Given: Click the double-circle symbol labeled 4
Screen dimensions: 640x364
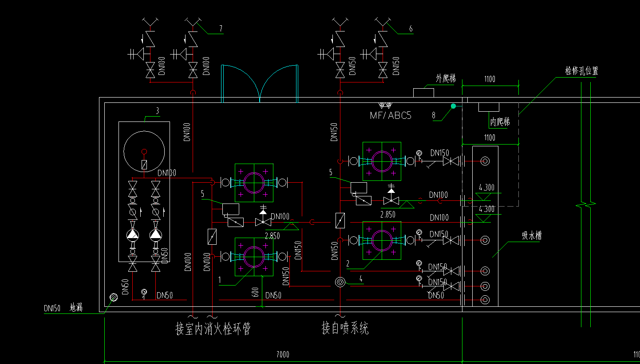Looking at the screenshot, I should (x=340, y=282).
